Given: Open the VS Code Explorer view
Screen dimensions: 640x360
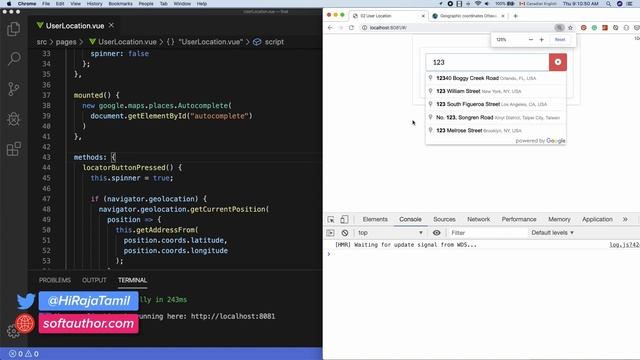Looking at the screenshot, I should (x=14, y=29).
